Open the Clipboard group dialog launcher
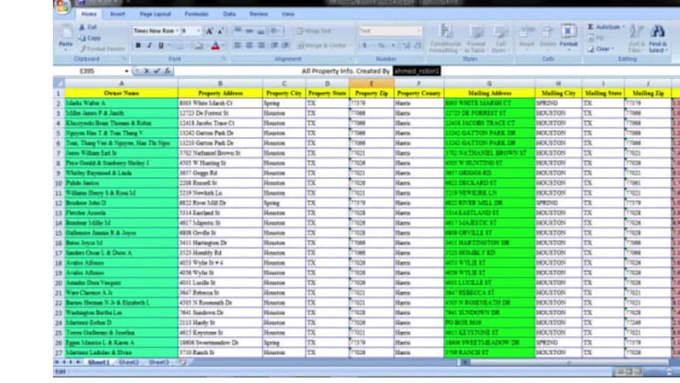This screenshot has height=383, width=680. [125, 59]
